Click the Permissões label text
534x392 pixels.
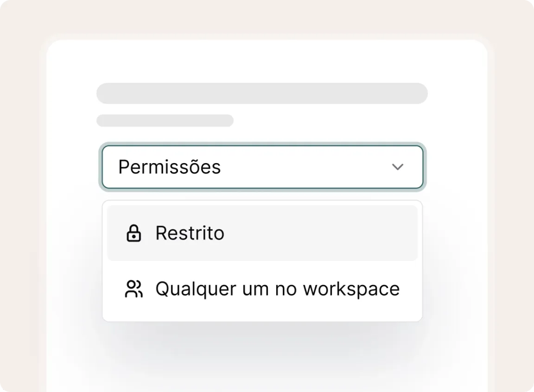[170, 167]
